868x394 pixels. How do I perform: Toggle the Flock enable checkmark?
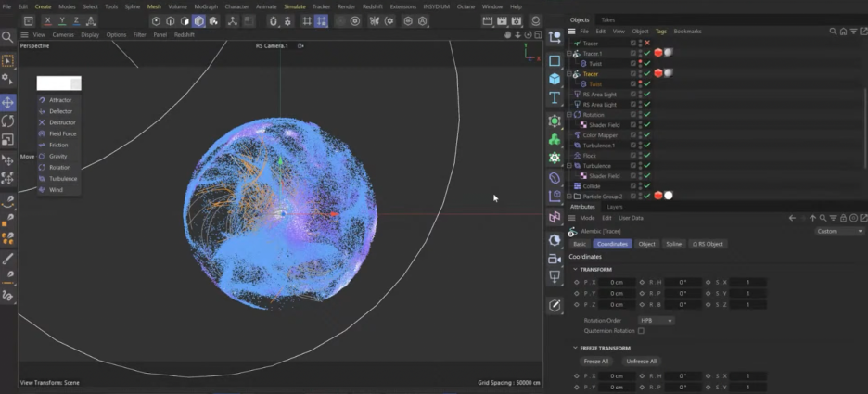[x=647, y=156]
